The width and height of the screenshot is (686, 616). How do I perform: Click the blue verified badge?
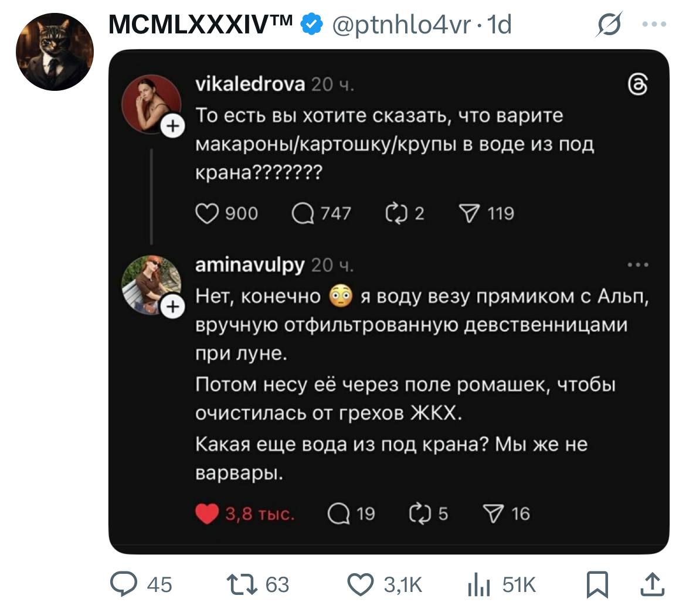tap(312, 25)
